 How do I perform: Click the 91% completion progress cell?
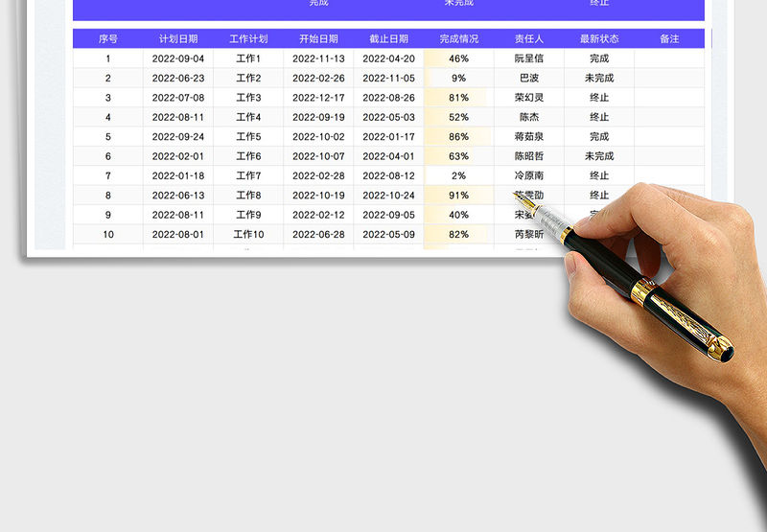(458, 196)
